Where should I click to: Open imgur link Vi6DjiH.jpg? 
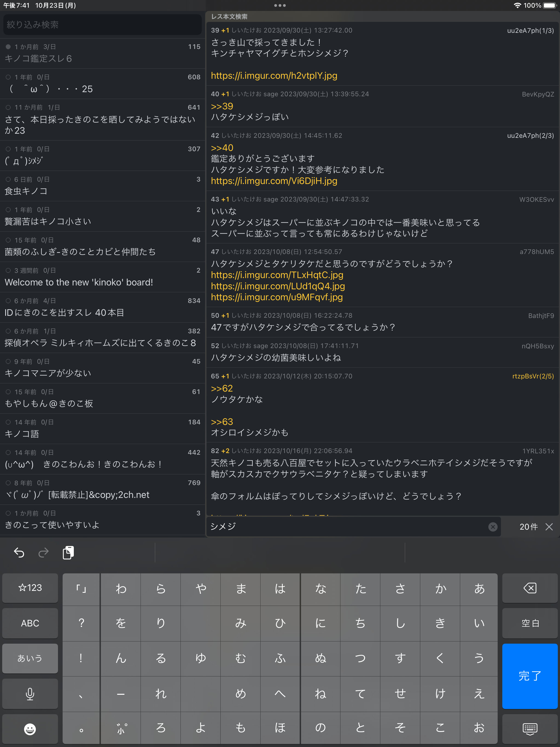click(274, 181)
